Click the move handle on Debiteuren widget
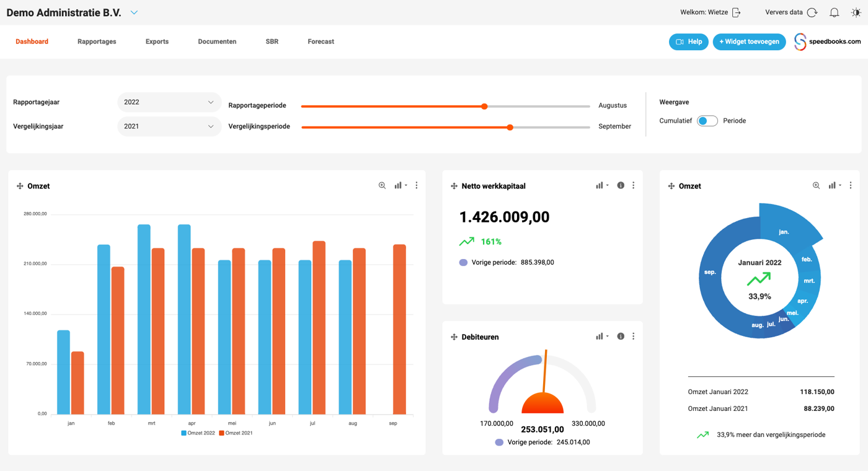Image resolution: width=868 pixels, height=471 pixels. pos(454,337)
